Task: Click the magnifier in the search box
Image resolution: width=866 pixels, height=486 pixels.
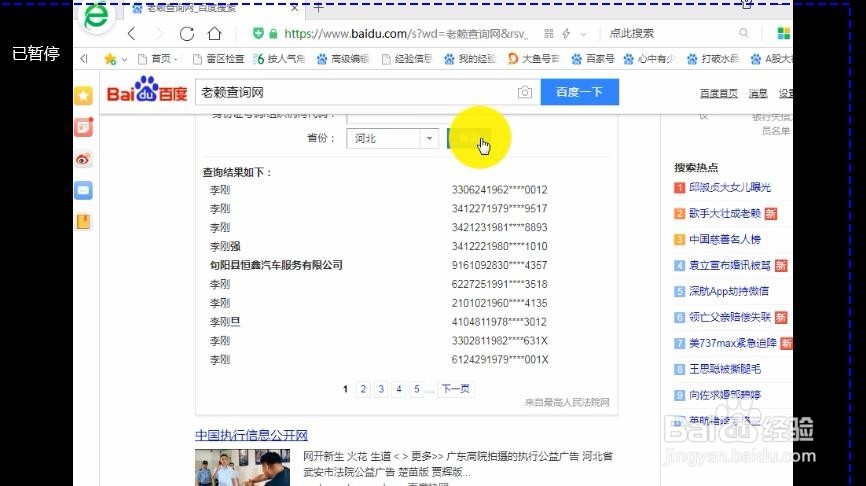Action: 744,33
